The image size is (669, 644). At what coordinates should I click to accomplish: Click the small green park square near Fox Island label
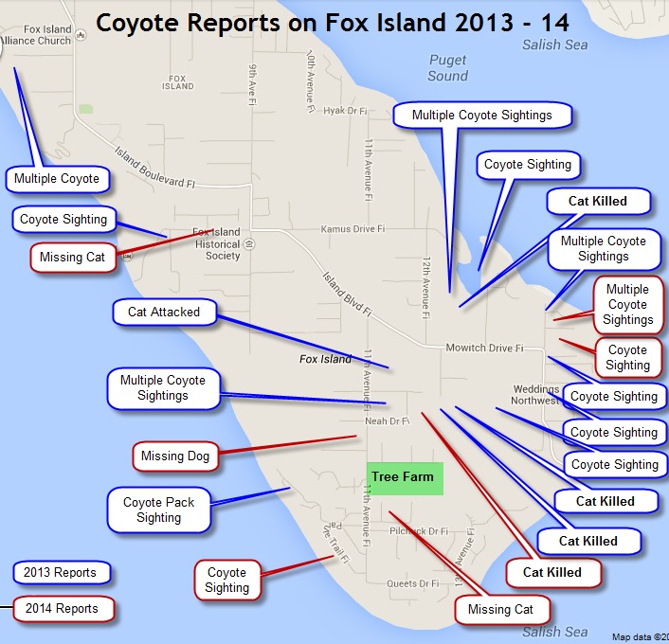[86, 109]
